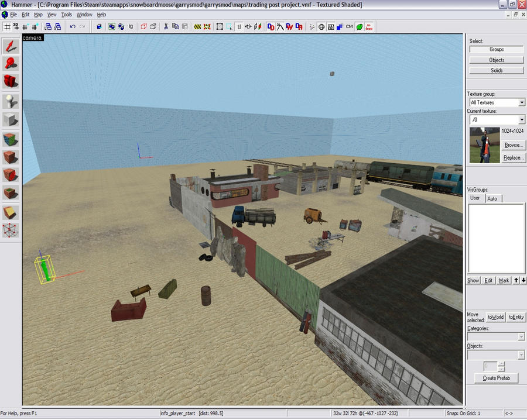Click the Smaller Grid icon
The width and height of the screenshot is (527, 420).
(x=25, y=26)
